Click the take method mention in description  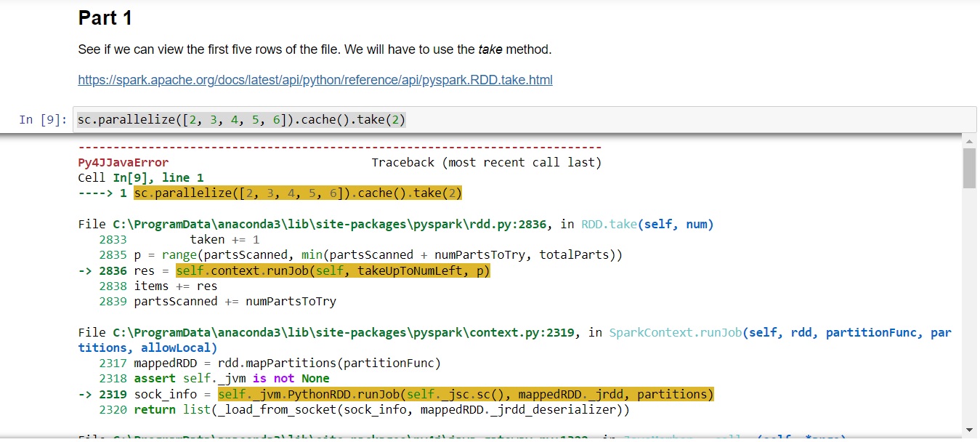pos(490,49)
